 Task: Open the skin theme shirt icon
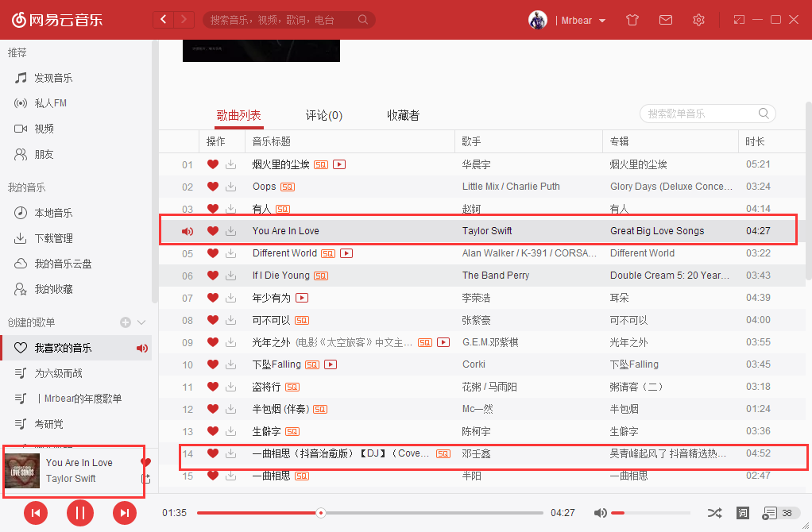[x=632, y=20]
